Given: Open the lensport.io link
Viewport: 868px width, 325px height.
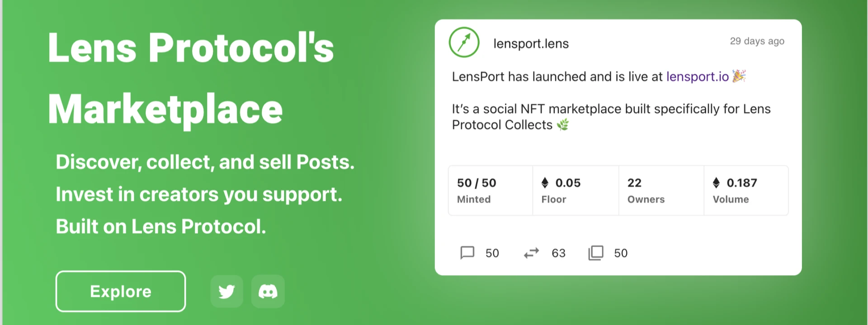Looking at the screenshot, I should 698,76.
